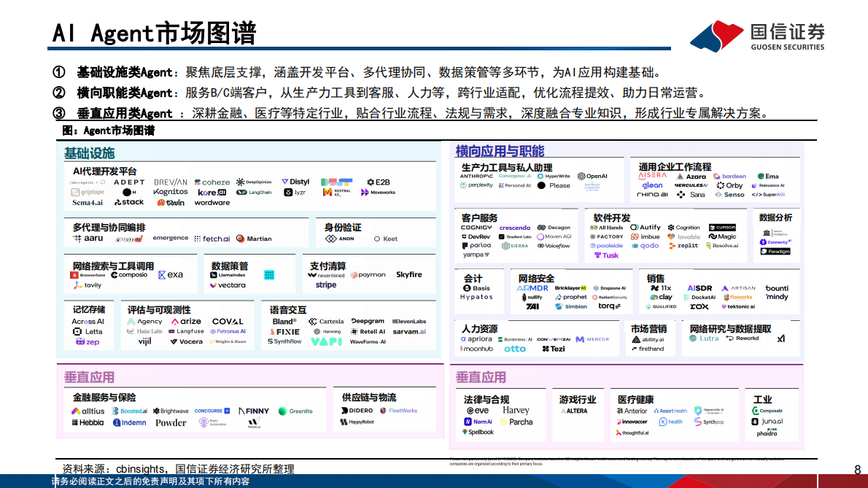Click the page number 8

(858, 470)
